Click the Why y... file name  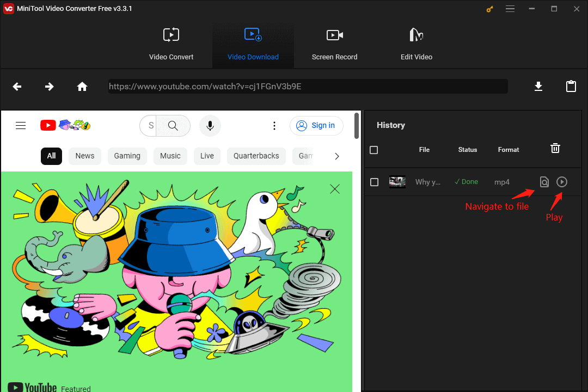tap(427, 182)
